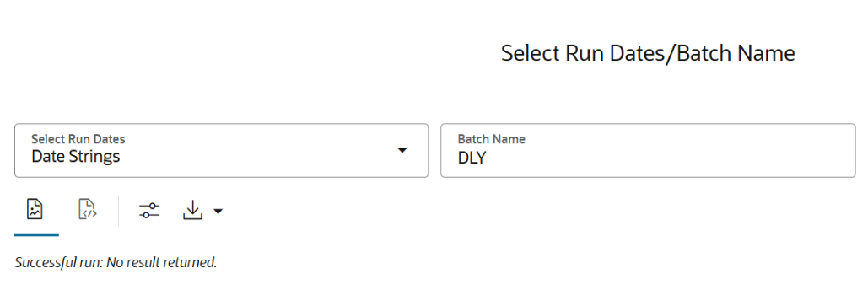The image size is (868, 306).
Task: Select the underlined active result tab
Action: click(36, 215)
